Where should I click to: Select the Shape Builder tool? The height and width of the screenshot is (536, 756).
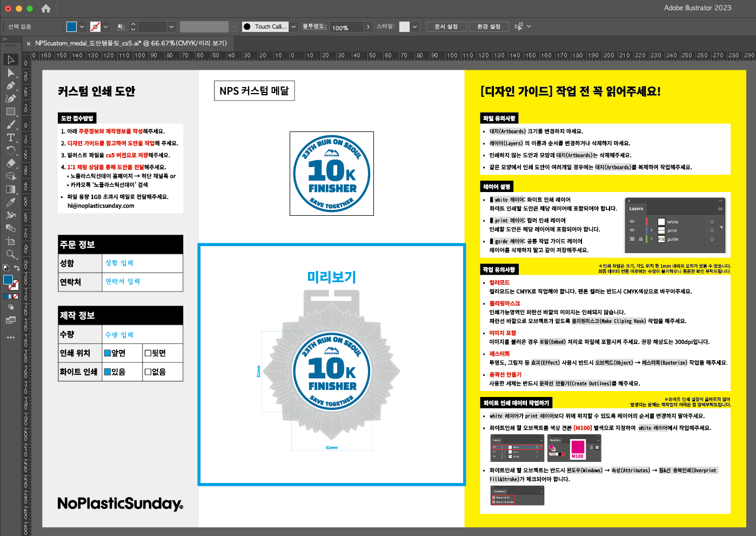click(x=11, y=176)
